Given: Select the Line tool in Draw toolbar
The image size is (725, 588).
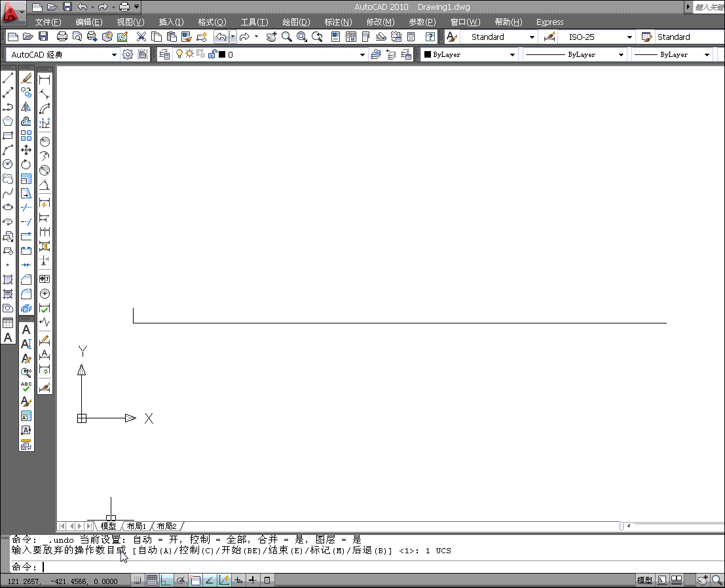Looking at the screenshot, I should [x=8, y=77].
